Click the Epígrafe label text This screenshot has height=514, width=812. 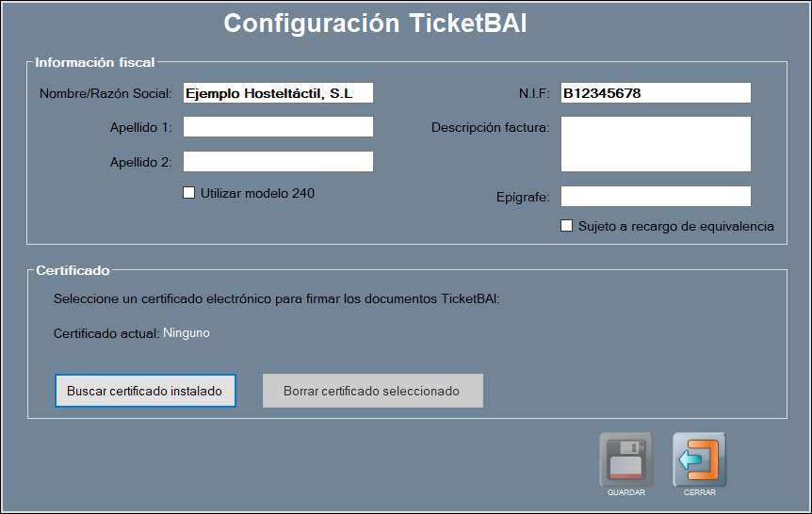523,197
